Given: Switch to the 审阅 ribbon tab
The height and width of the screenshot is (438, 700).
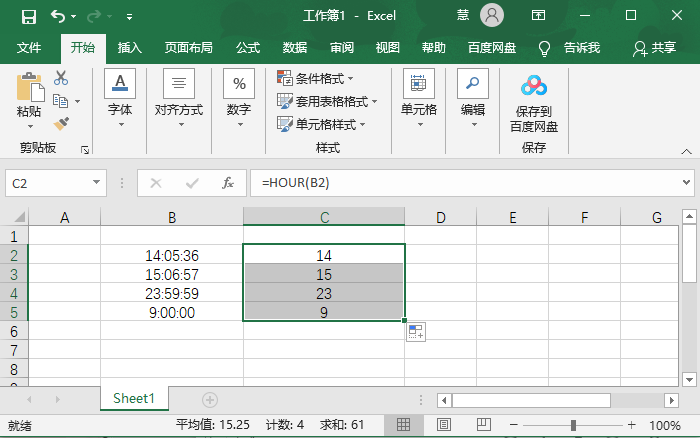Looking at the screenshot, I should click(342, 47).
